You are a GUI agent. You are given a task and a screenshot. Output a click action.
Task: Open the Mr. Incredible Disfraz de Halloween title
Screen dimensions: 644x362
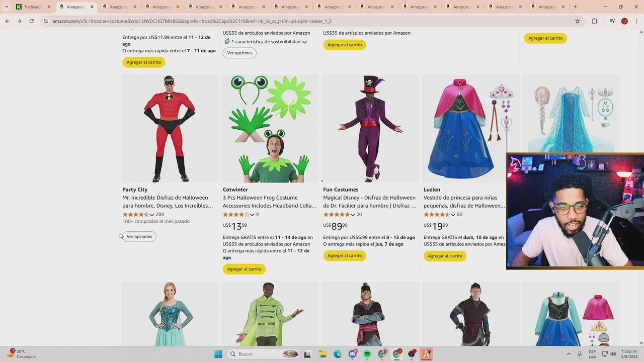(168, 202)
